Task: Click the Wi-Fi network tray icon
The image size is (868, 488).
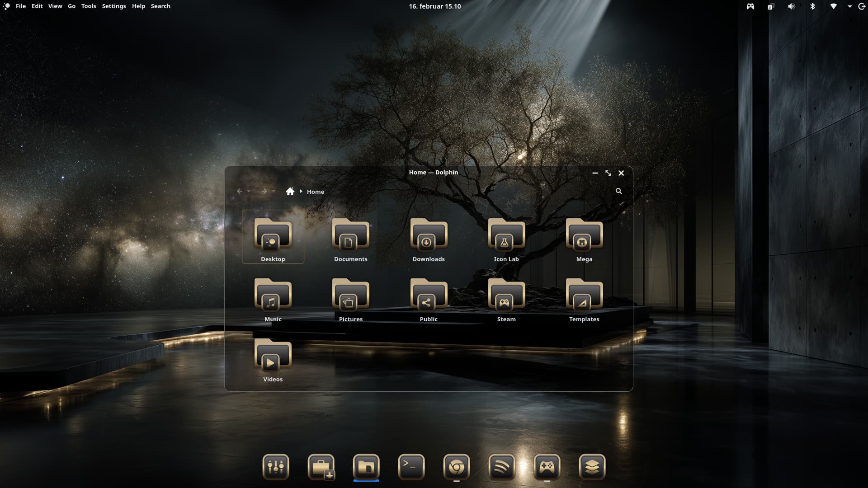Action: [833, 6]
